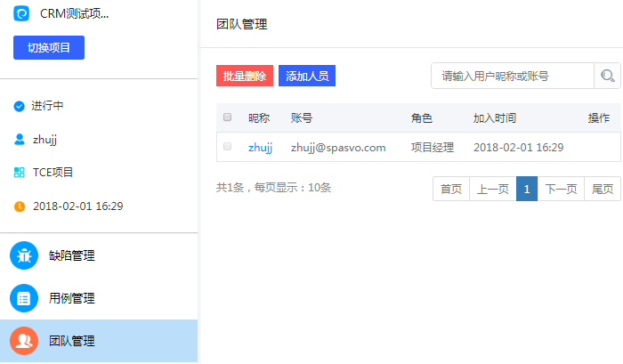Click the CRM project logo icon
This screenshot has height=364, width=623.
tap(20, 13)
